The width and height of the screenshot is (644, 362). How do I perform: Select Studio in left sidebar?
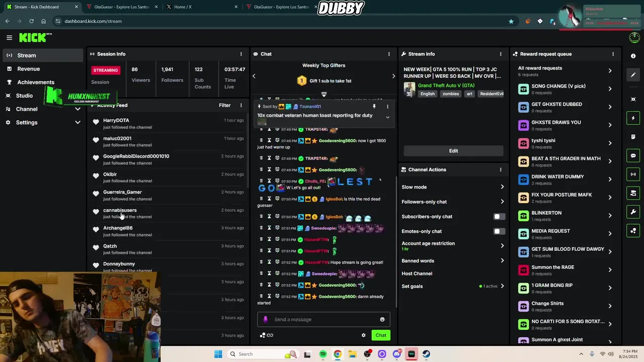pyautogui.click(x=24, y=96)
